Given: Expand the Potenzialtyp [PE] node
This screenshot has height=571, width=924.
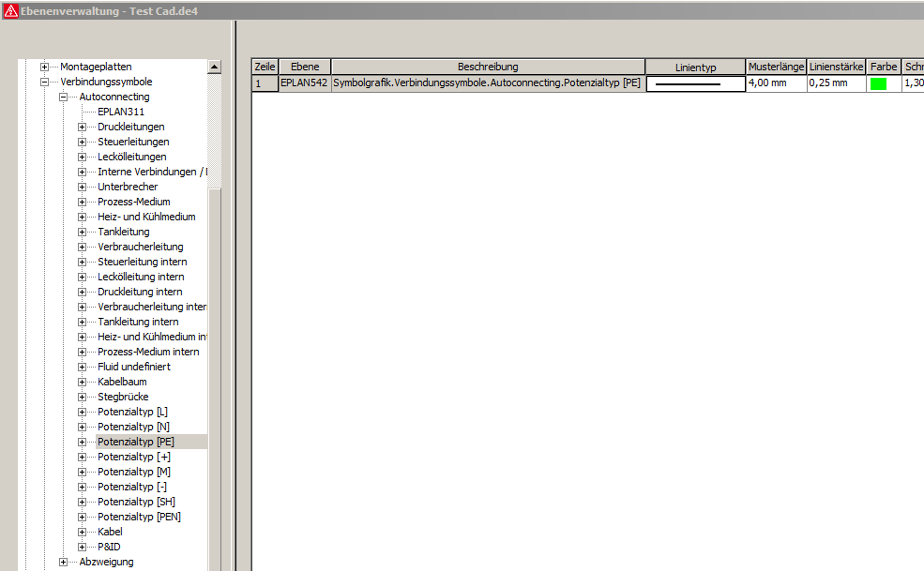Looking at the screenshot, I should coord(82,442).
